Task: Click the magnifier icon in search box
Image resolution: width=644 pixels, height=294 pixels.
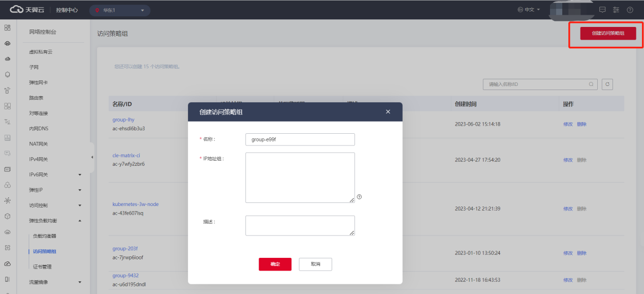Action: pyautogui.click(x=591, y=84)
